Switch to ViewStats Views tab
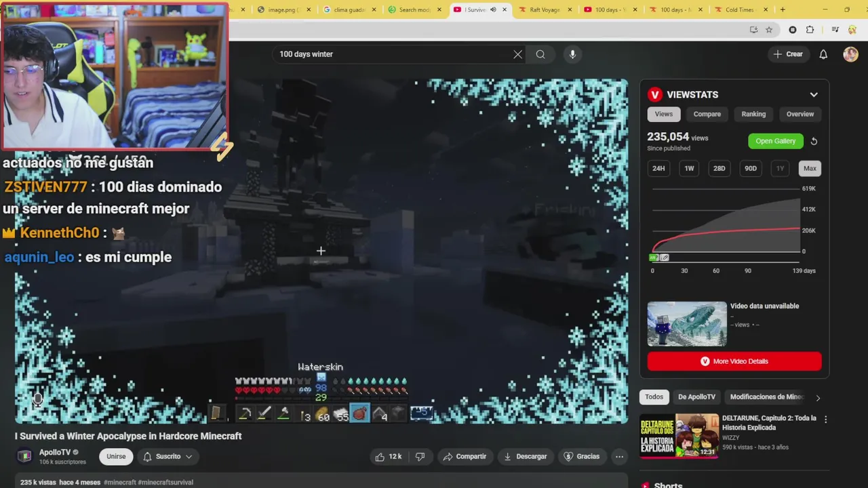Screen dimensions: 868x488 click(x=663, y=114)
